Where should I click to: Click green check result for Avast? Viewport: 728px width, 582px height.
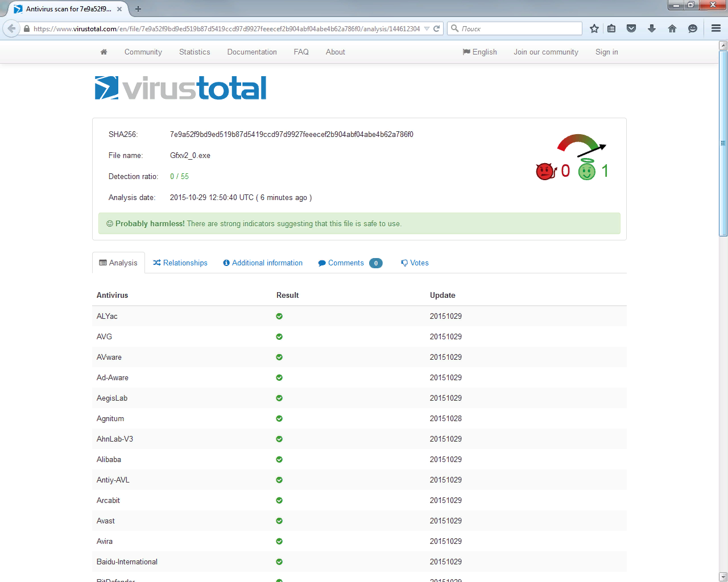[x=279, y=521]
